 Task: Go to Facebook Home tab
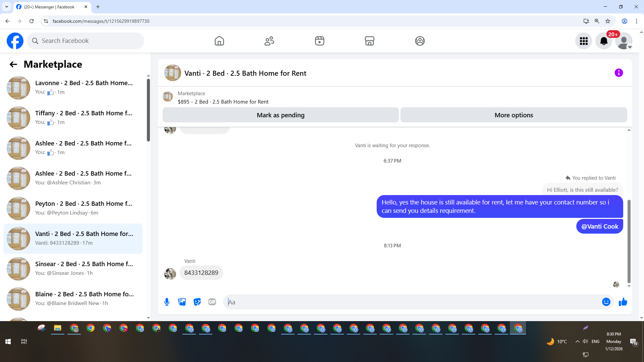coord(219,41)
